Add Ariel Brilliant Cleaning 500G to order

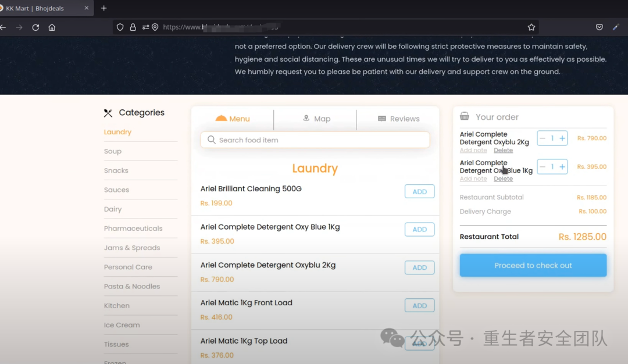click(419, 191)
